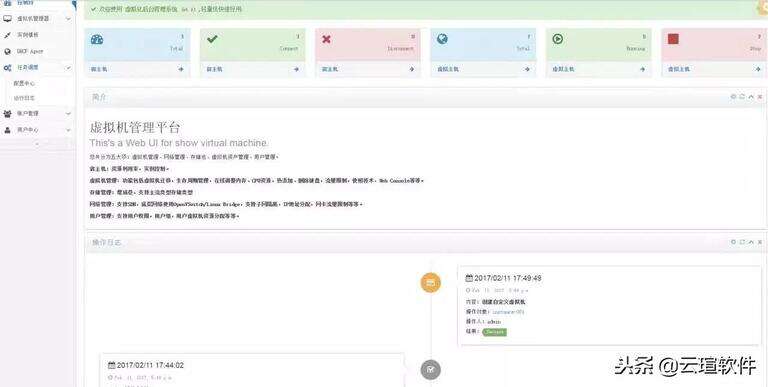
Task: Collapse the 简介 panel with its chevron
Action: pos(751,97)
